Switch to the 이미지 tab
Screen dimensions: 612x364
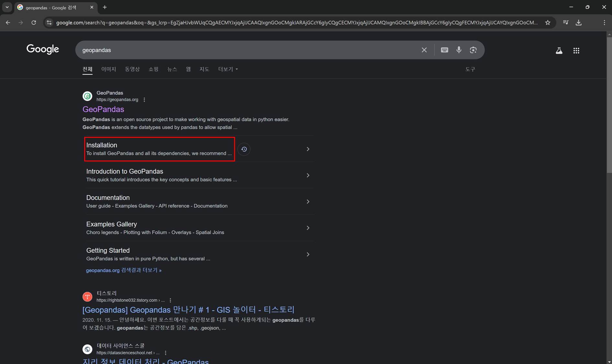click(x=108, y=69)
